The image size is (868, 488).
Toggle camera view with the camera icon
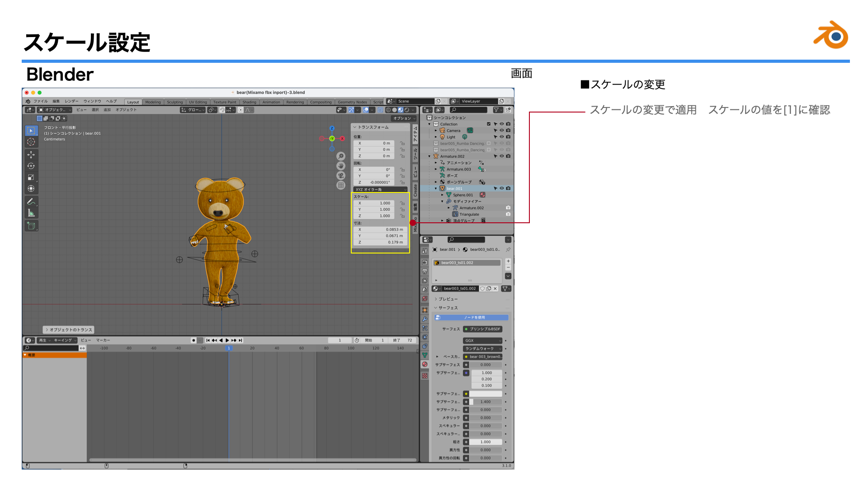pyautogui.click(x=341, y=175)
